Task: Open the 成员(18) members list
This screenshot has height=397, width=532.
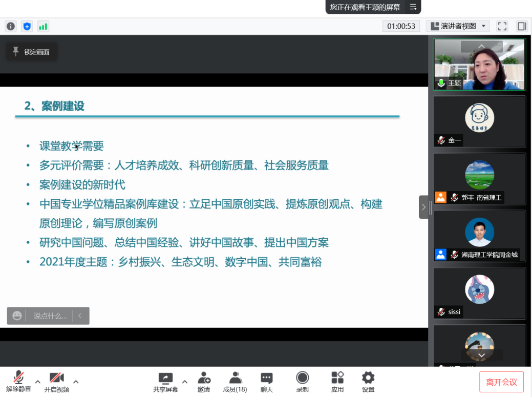Action: click(235, 382)
